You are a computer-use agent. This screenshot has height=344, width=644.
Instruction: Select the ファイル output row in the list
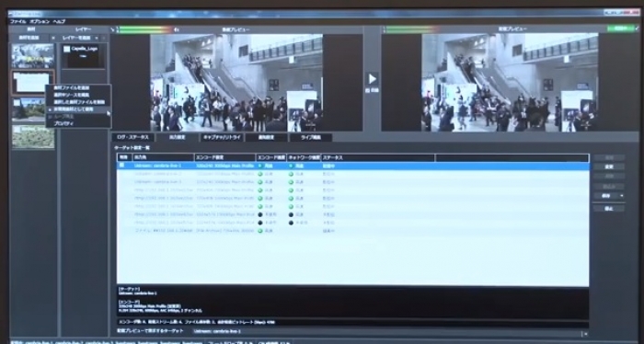tap(352, 231)
